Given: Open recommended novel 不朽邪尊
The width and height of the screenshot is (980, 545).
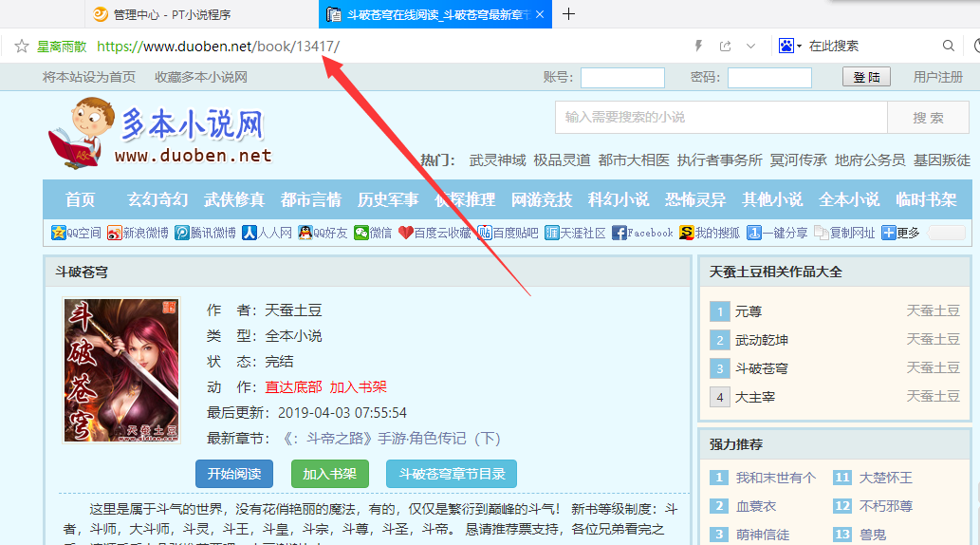Looking at the screenshot, I should point(886,506).
